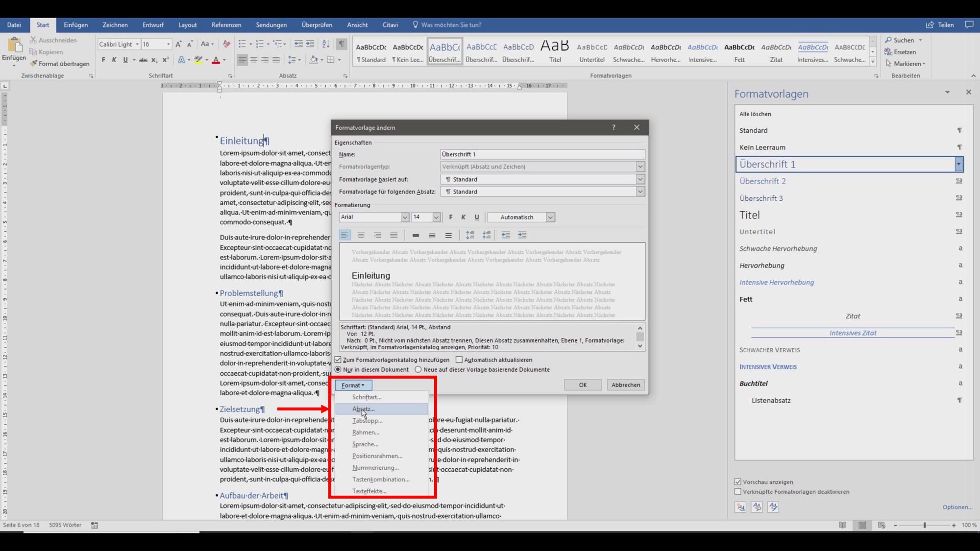The height and width of the screenshot is (551, 980).
Task: Choose 'Nummerierung...' from Format menu
Action: [382, 468]
